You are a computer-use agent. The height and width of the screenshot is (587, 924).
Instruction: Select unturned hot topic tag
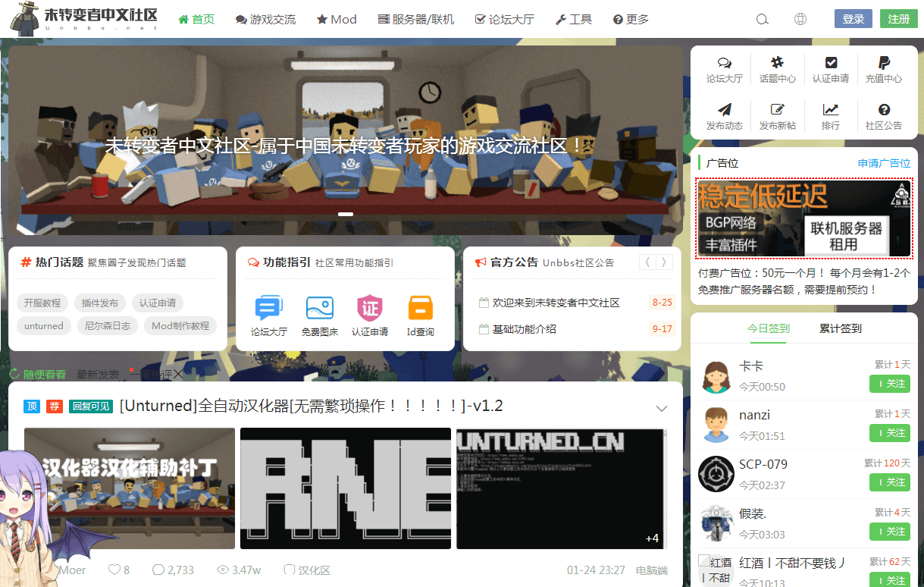click(x=44, y=326)
